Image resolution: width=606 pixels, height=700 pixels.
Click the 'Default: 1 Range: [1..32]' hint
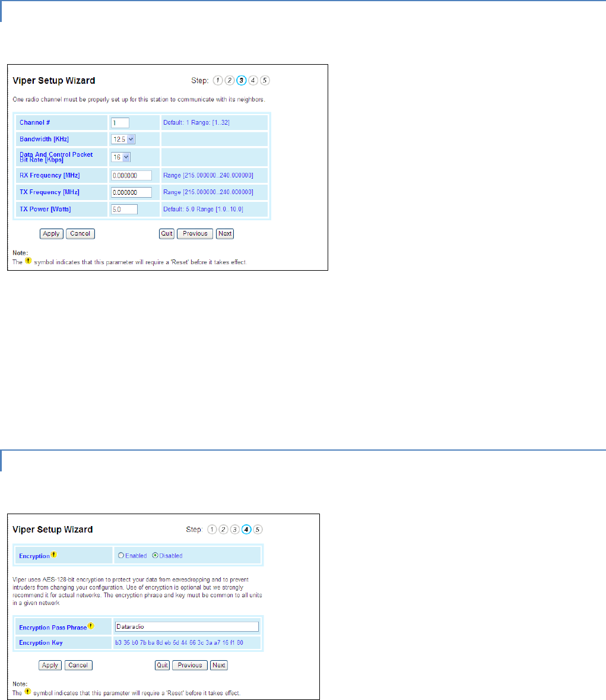(x=196, y=122)
